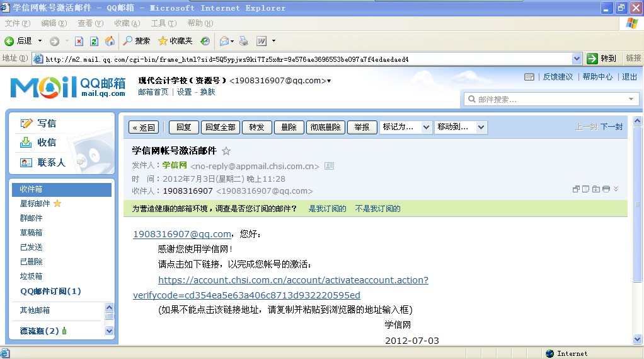
Task: Open the 工具 menu
Action: point(163,23)
